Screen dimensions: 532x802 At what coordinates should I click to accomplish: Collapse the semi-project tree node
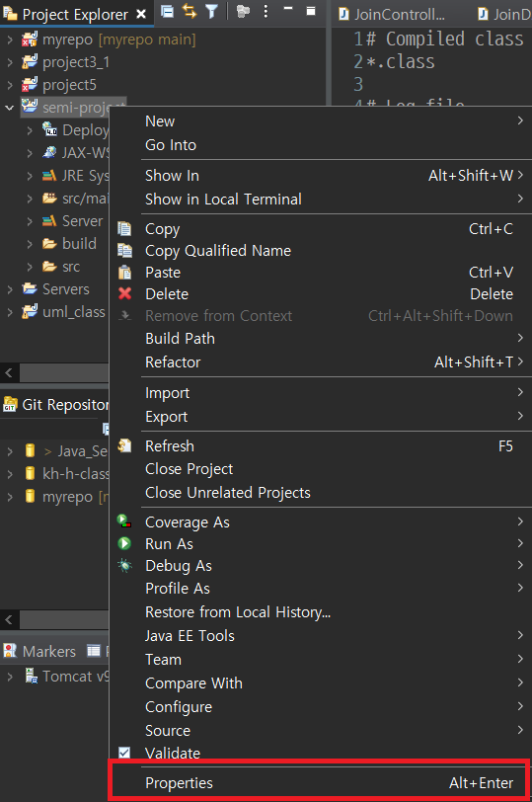click(x=10, y=108)
